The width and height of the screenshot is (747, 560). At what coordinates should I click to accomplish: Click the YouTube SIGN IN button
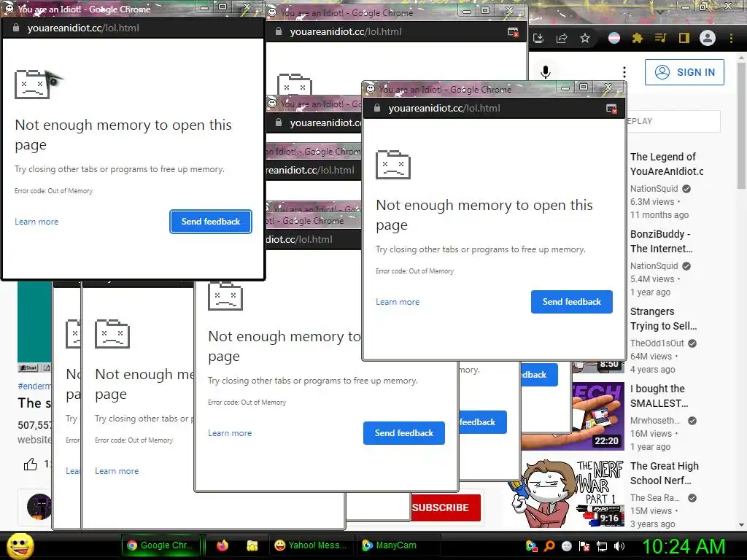684,72
